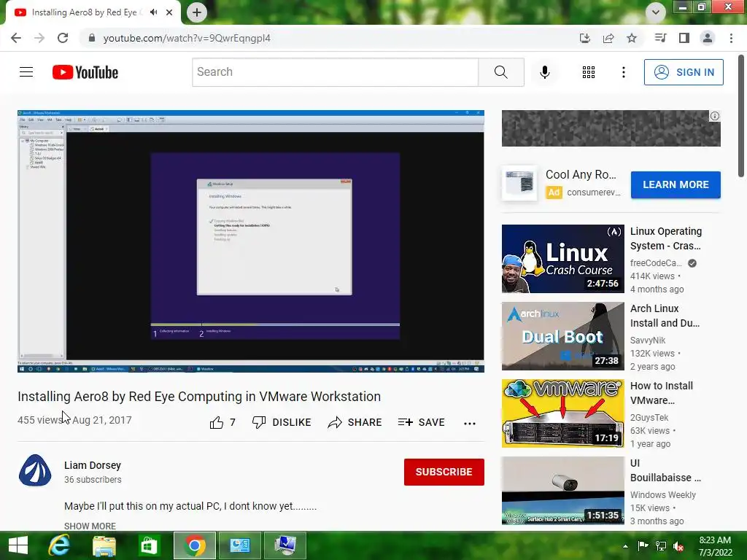
Task: Open Chrome media controls icon
Action: click(x=660, y=38)
